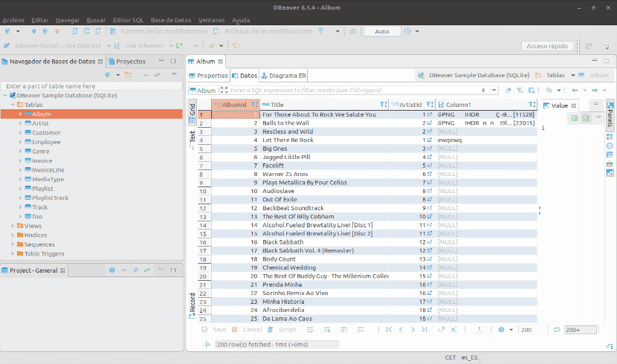Click the Title column filter icon

click(384, 105)
